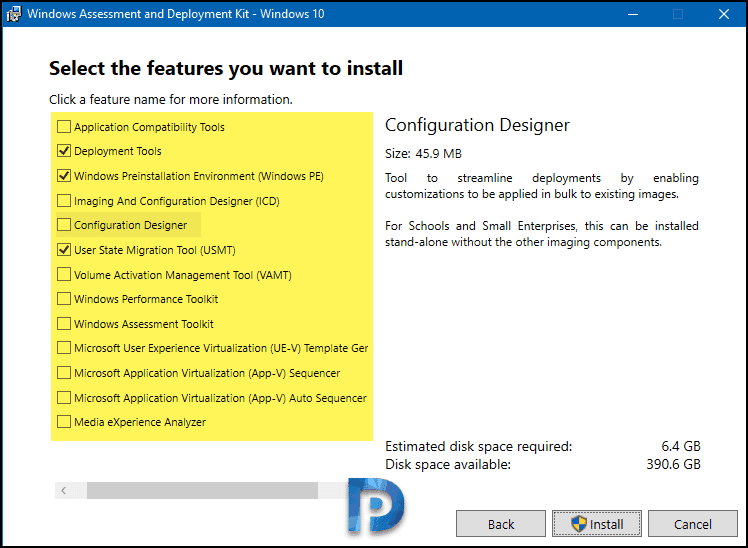Check Media eXperience Analyzer

63,422
